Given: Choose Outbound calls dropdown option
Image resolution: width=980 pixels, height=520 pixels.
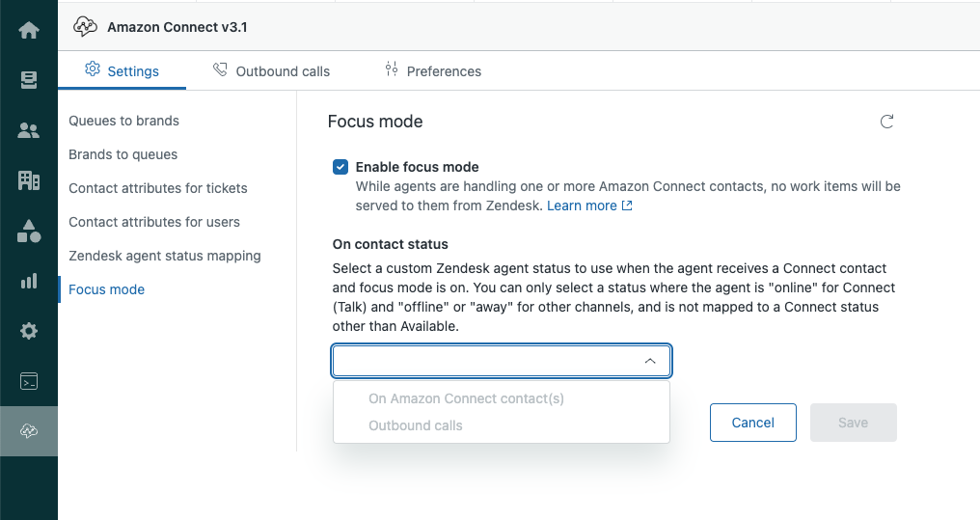Looking at the screenshot, I should click(x=416, y=425).
